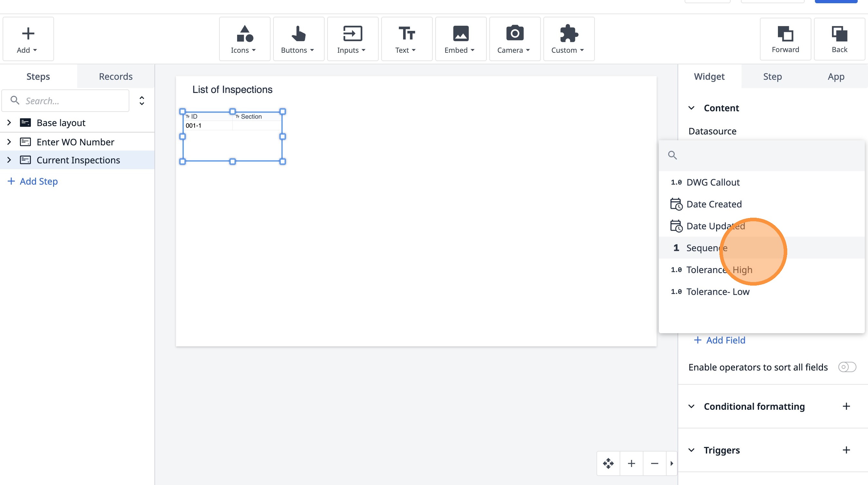Viewport: 868px width, 485px height.
Task: Open the Camera widget menu
Action: click(x=514, y=39)
